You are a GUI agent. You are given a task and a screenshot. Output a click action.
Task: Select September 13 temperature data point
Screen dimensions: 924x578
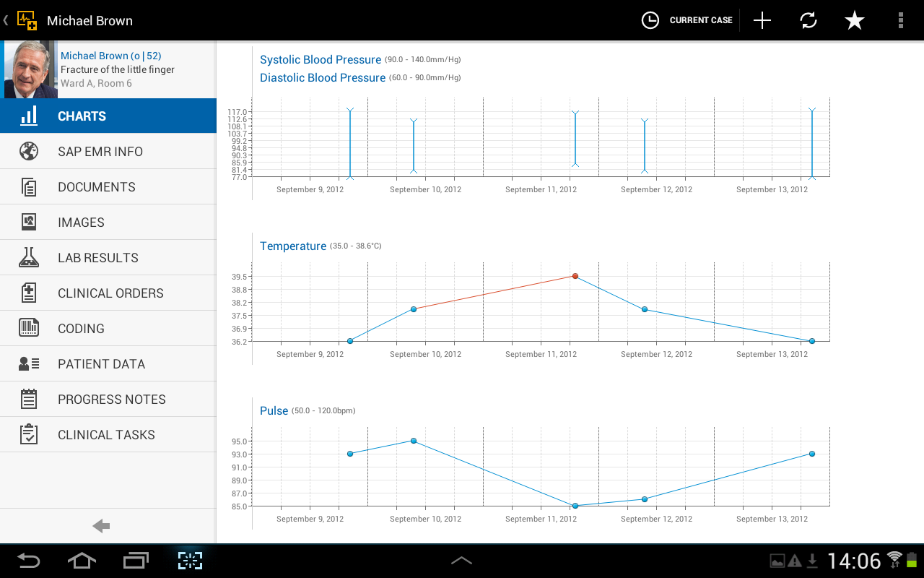[x=812, y=341]
